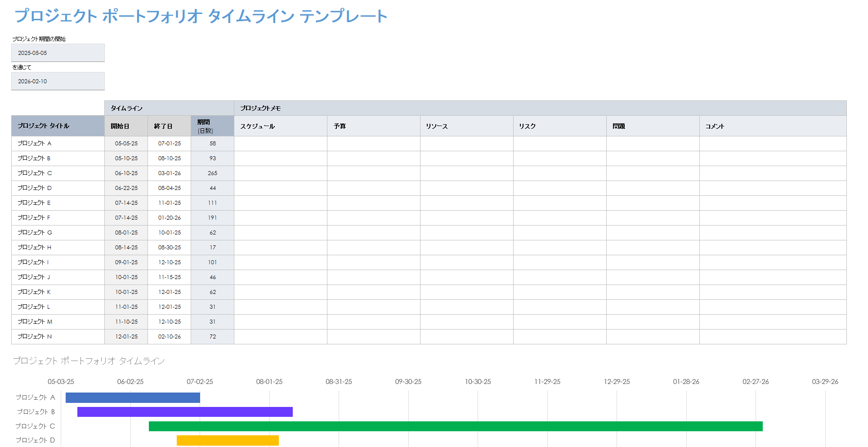Click end date 11-15-25 of Project J
The image size is (868, 447).
169,277
